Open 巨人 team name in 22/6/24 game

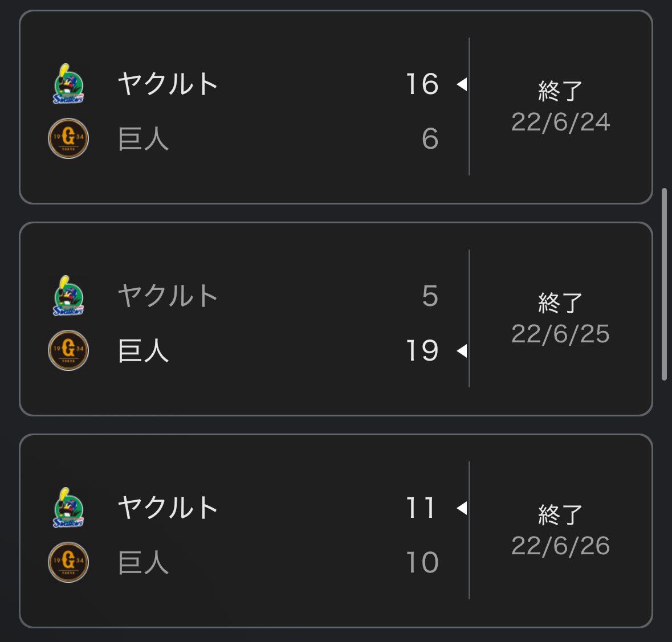143,138
